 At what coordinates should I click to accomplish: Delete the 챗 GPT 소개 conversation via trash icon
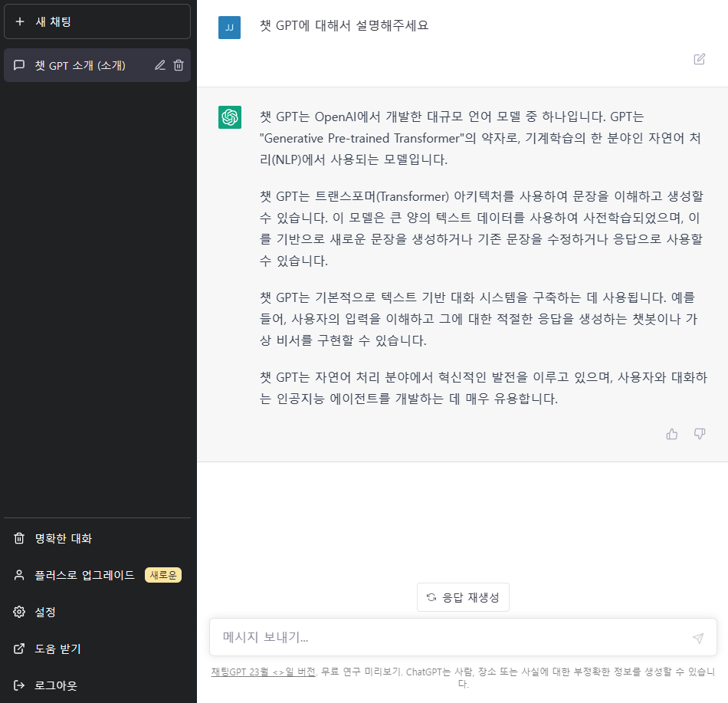tap(179, 65)
